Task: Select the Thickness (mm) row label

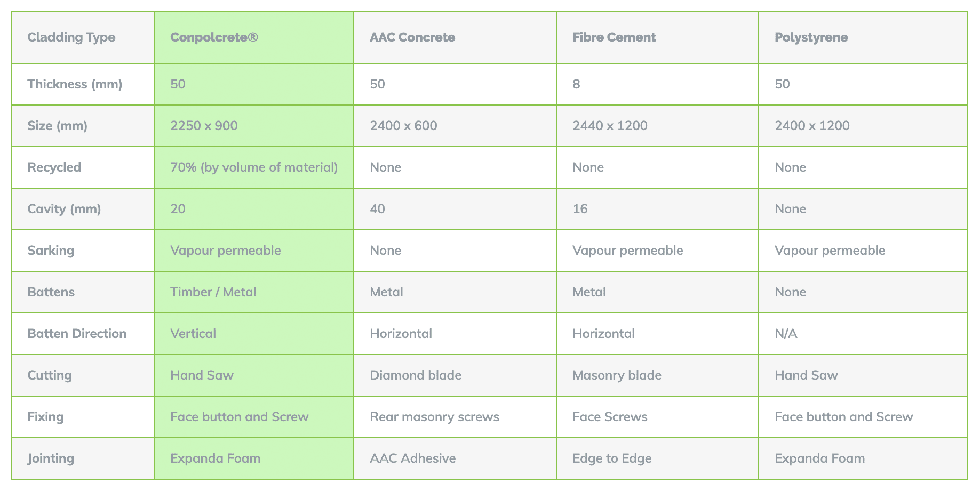Action: pos(83,84)
